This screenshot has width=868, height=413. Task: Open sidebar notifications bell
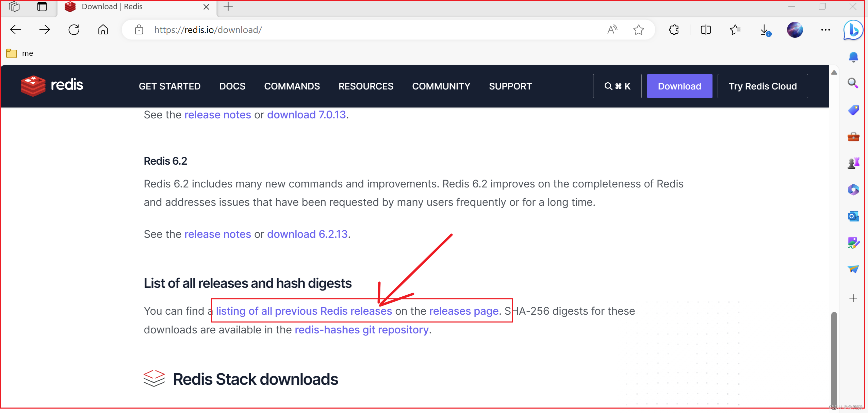853,57
